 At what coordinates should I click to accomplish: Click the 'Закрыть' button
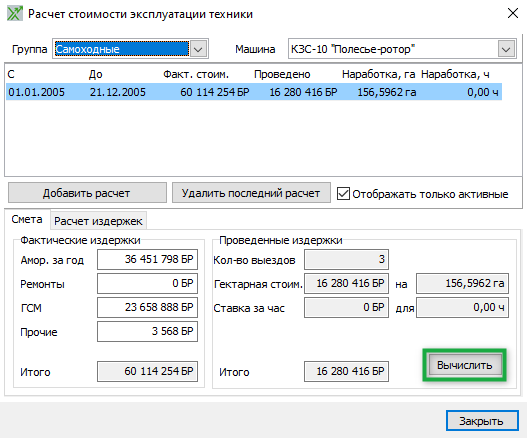coord(482,421)
